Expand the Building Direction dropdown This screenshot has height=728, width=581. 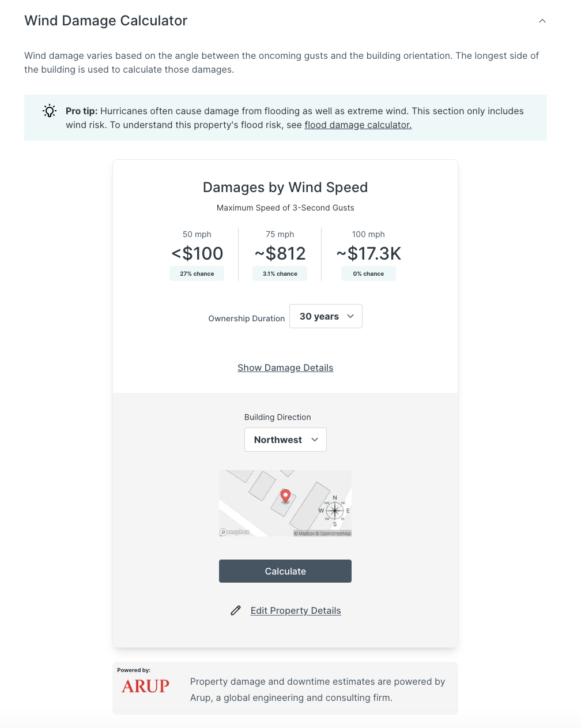285,440
